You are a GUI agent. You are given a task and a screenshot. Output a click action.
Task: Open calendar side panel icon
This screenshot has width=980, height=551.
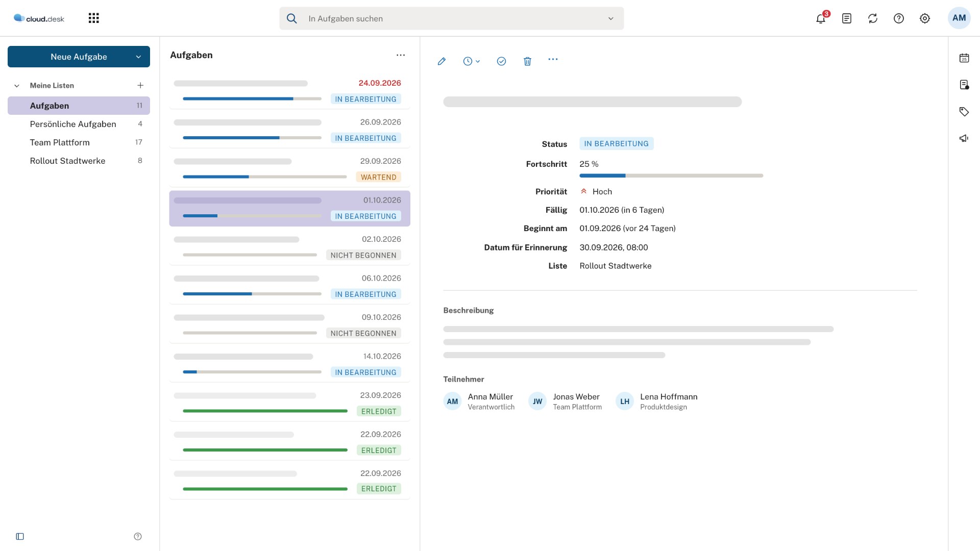(x=964, y=58)
